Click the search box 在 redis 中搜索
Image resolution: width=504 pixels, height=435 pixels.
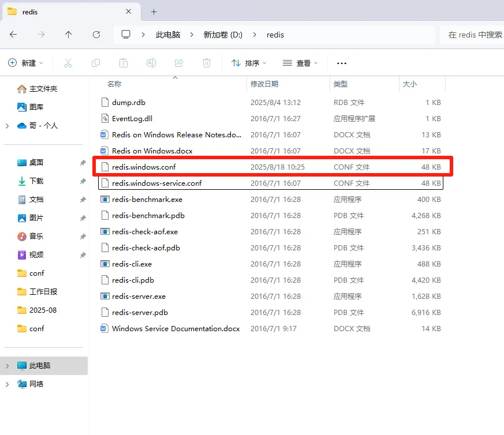pyautogui.click(x=472, y=35)
